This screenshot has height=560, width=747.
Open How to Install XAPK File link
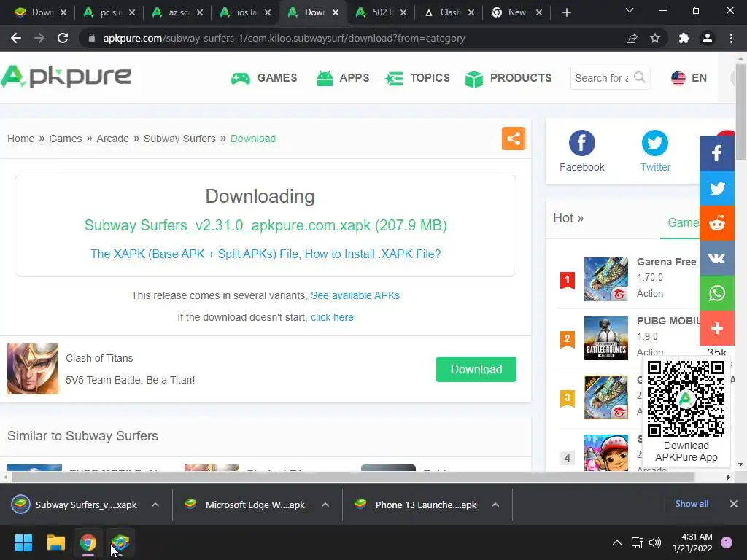point(266,254)
